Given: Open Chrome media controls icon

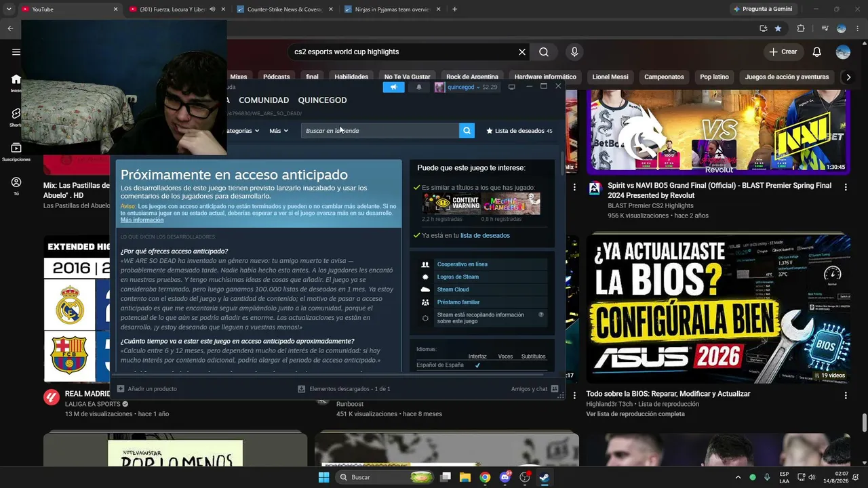Looking at the screenshot, I should (x=825, y=28).
